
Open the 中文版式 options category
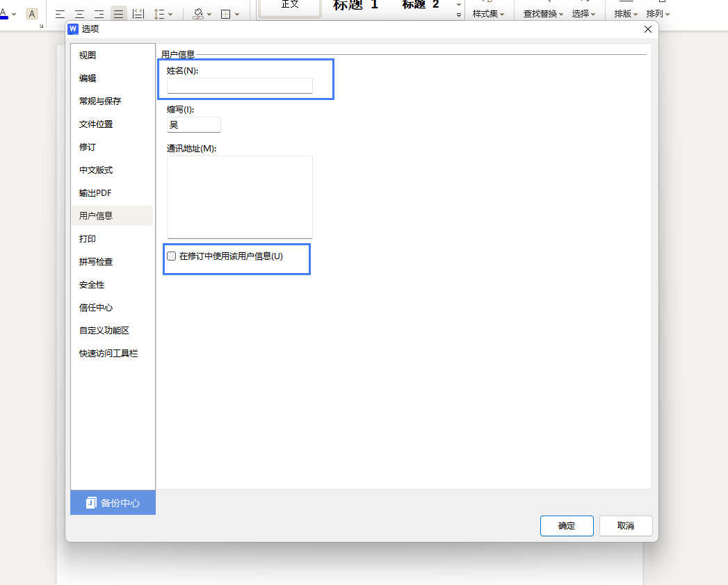tap(113, 170)
